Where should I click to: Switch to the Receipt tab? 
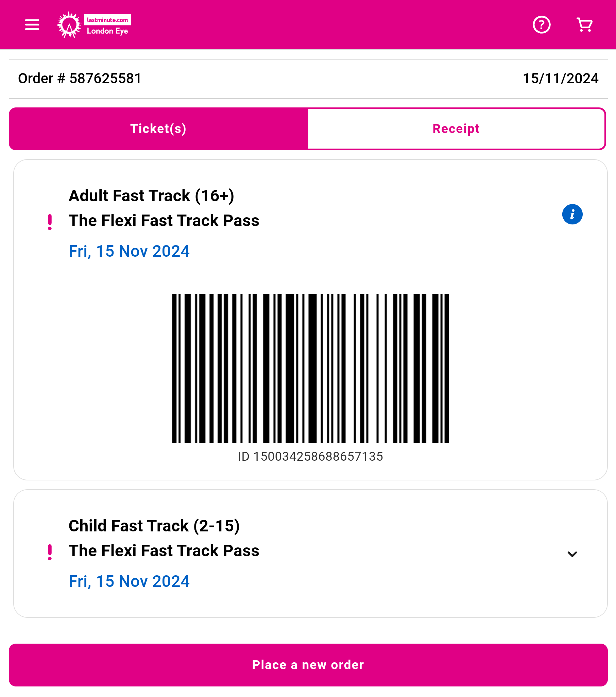[456, 129]
